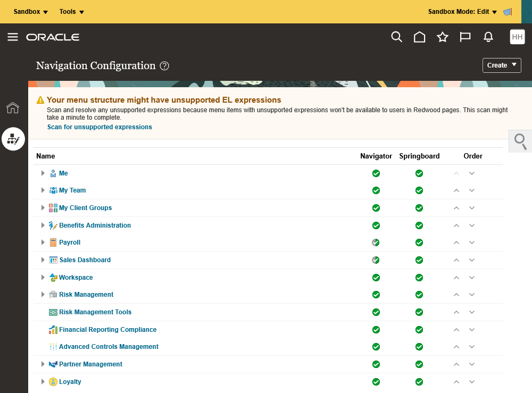Open the Create dropdown button

click(x=502, y=65)
